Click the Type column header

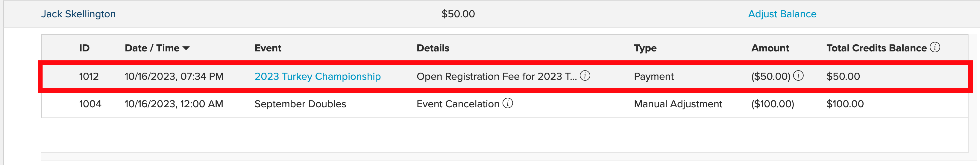coord(645,48)
